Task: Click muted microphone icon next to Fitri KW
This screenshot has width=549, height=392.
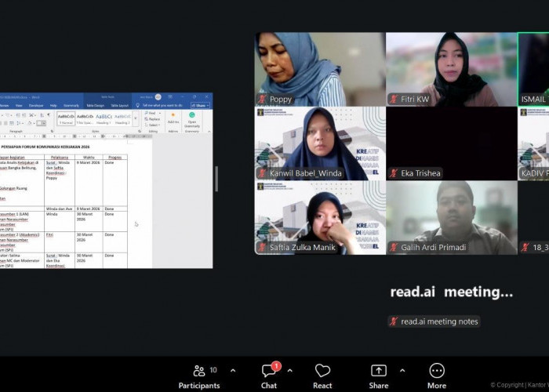Action: 394,100
